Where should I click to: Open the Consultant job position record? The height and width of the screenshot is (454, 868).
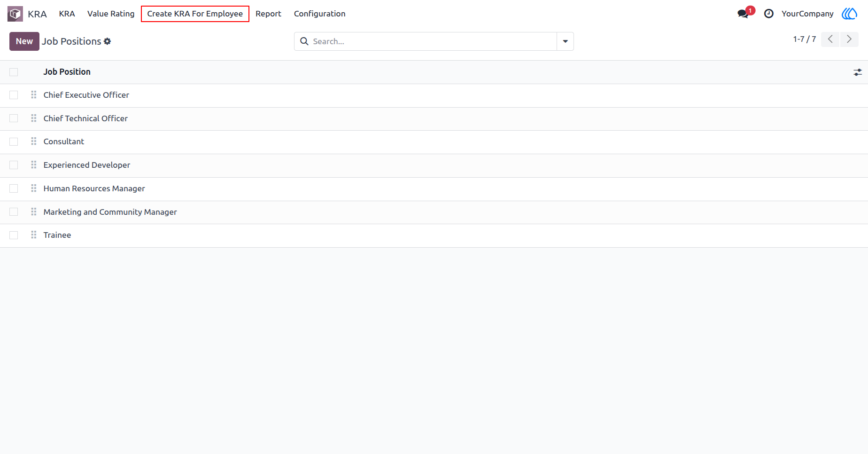click(64, 141)
